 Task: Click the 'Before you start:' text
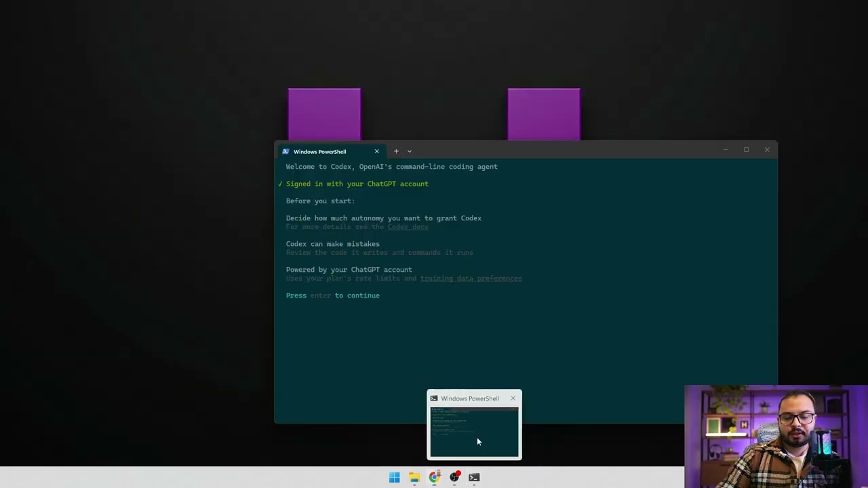point(320,201)
